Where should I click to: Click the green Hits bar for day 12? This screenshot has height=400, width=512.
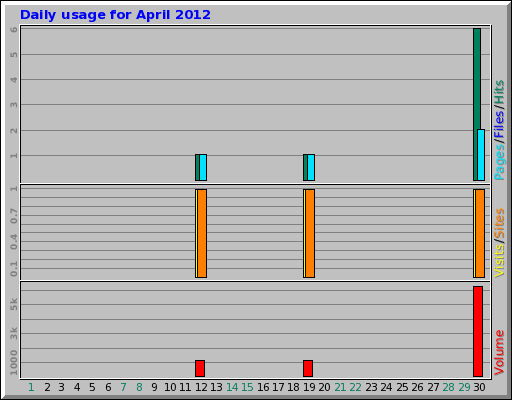coord(197,168)
